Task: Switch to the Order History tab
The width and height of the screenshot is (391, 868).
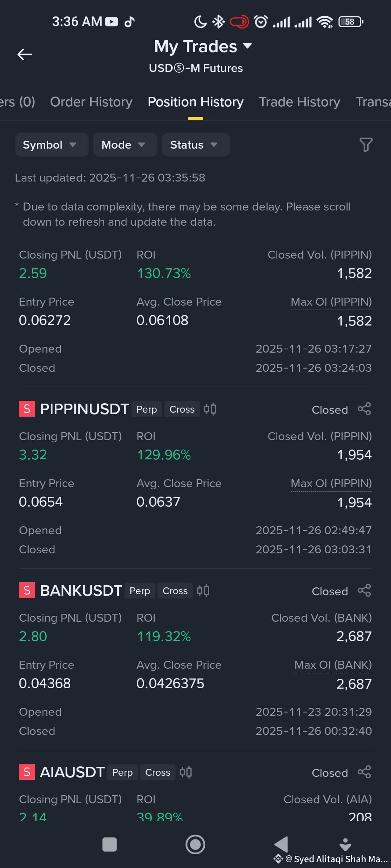Action: pos(91,102)
